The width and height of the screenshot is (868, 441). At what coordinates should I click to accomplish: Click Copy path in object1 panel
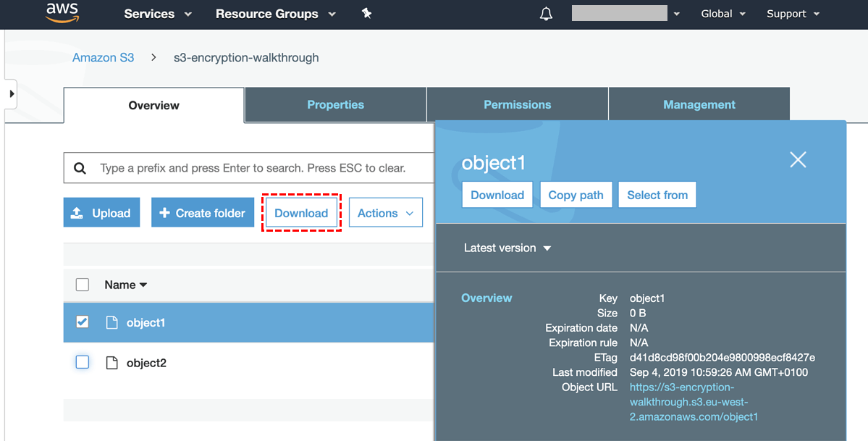[x=576, y=195]
